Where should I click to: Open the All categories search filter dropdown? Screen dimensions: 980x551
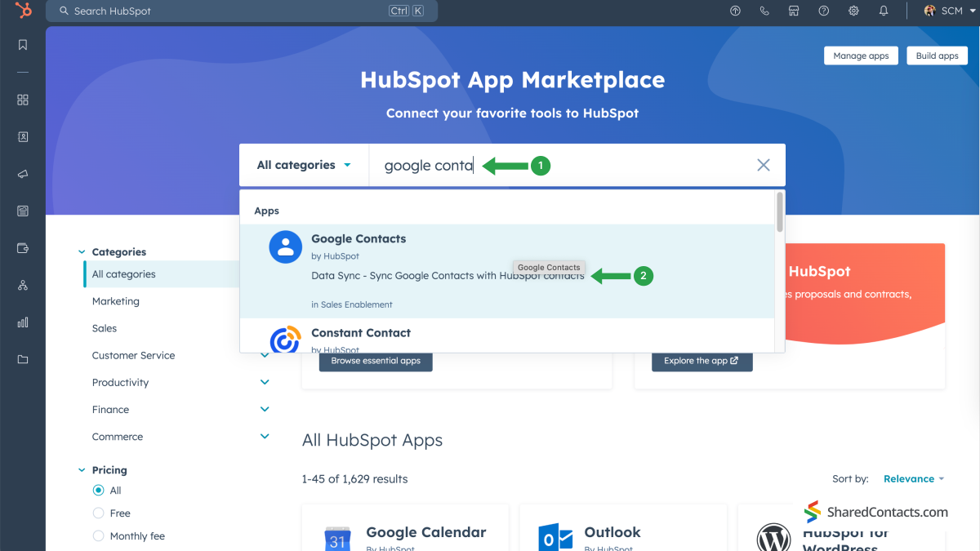tap(305, 165)
